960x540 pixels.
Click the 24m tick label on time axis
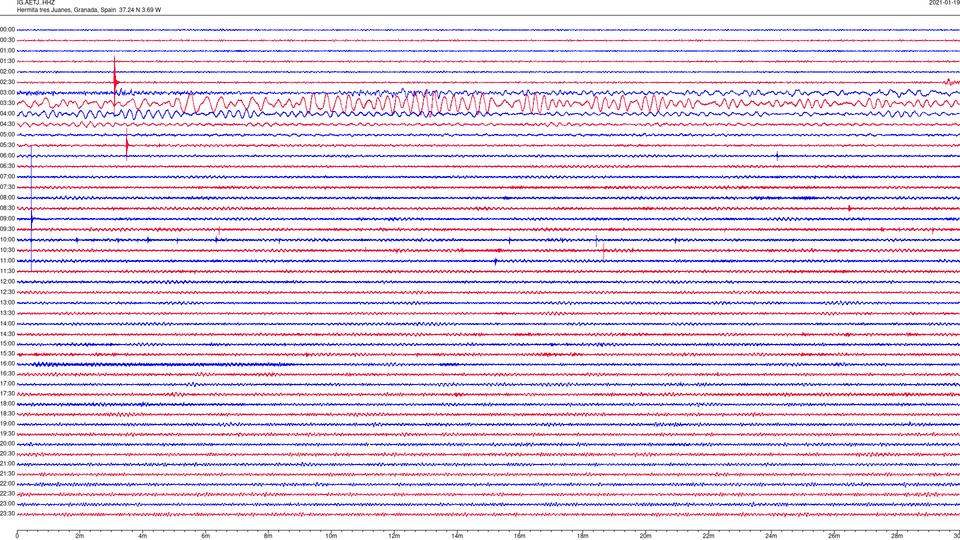[771, 536]
